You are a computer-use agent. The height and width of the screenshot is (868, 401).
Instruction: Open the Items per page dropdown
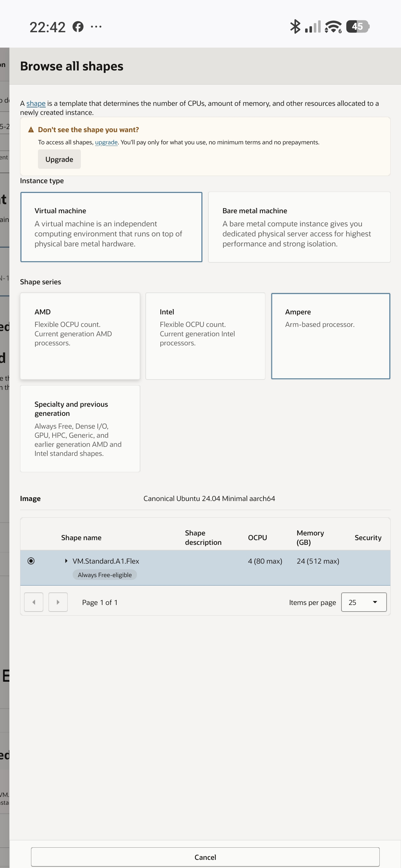(364, 602)
